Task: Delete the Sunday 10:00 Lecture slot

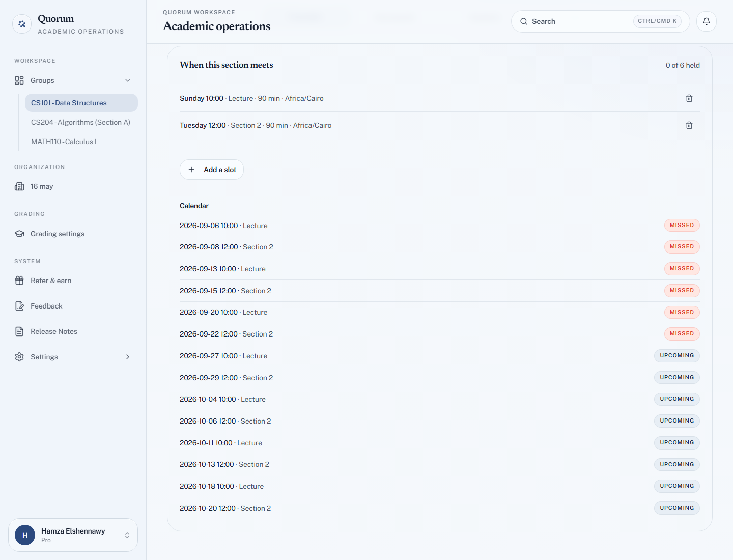Action: coord(689,98)
